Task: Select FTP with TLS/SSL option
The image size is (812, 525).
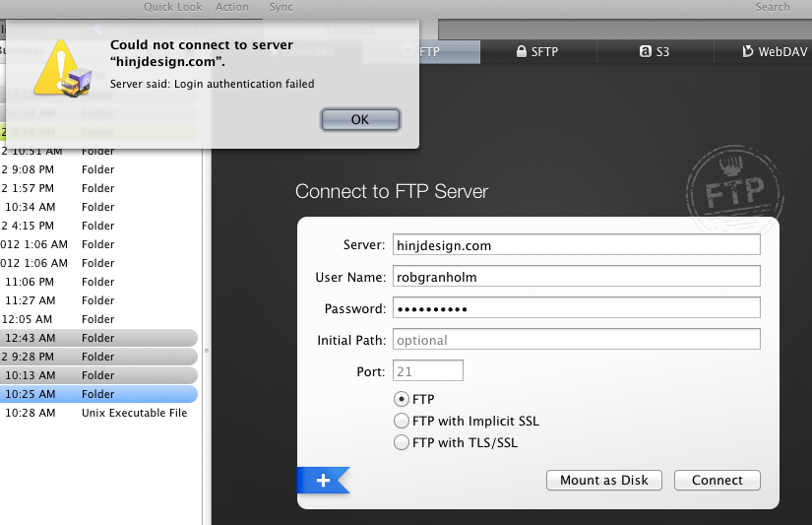Action: pyautogui.click(x=402, y=442)
